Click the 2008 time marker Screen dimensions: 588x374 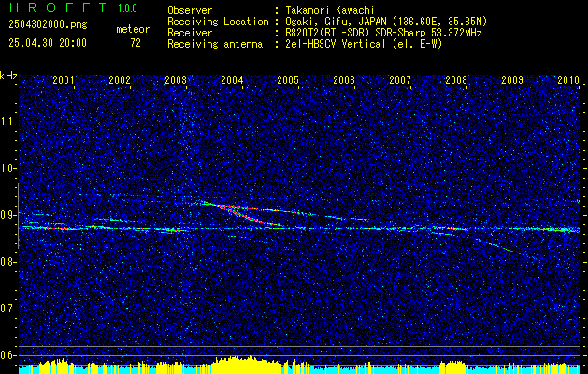coord(456,80)
